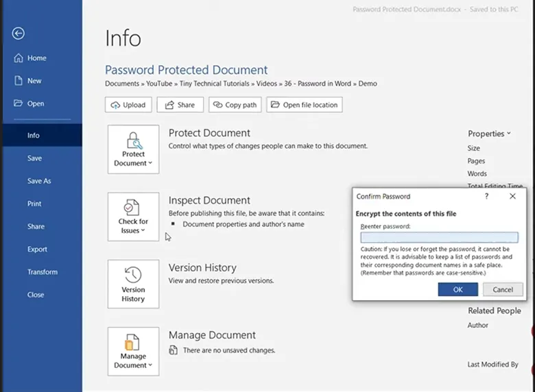Click the Manage Document file icon
Viewport: 535px width, 392px height.
(x=132, y=342)
